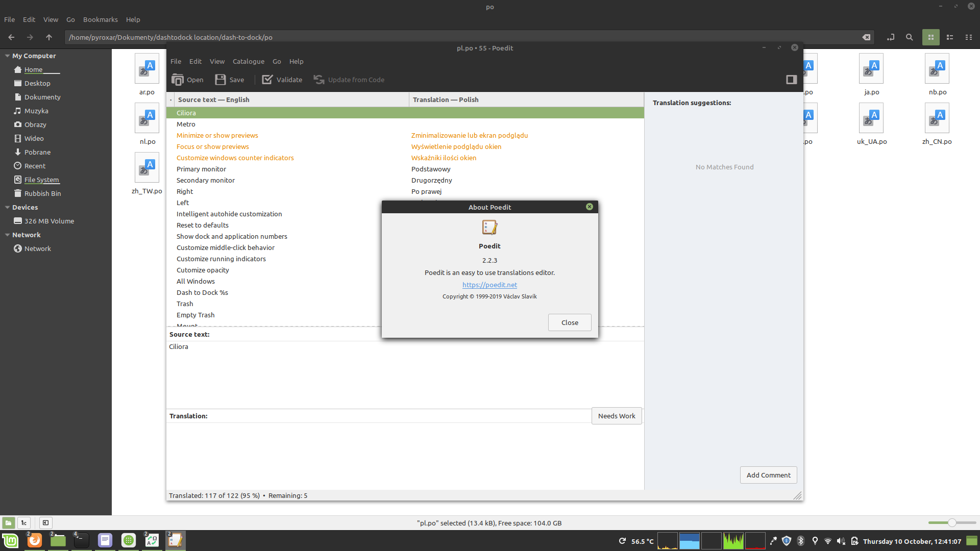The width and height of the screenshot is (980, 551).
Task: Switch to list view in file manager
Action: 950,37
